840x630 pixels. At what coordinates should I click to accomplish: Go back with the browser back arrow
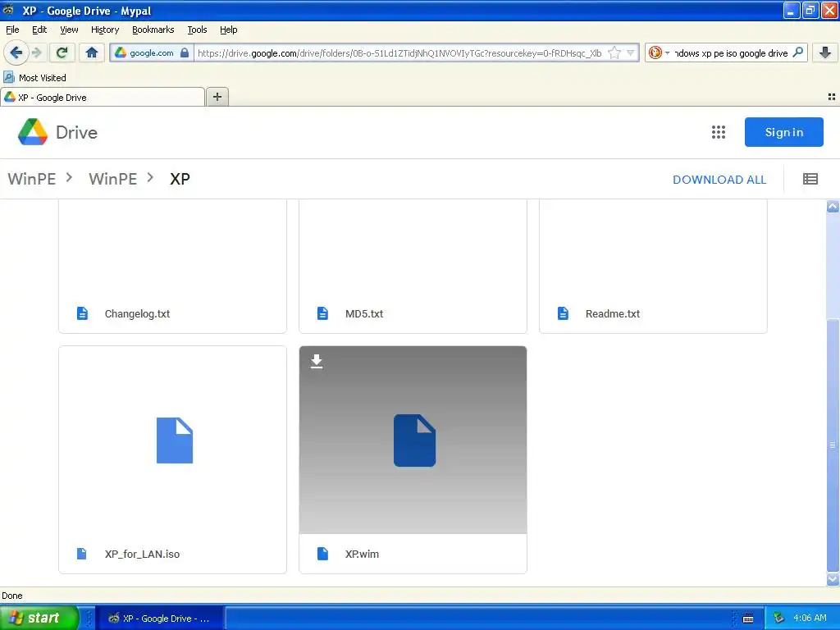coord(16,52)
